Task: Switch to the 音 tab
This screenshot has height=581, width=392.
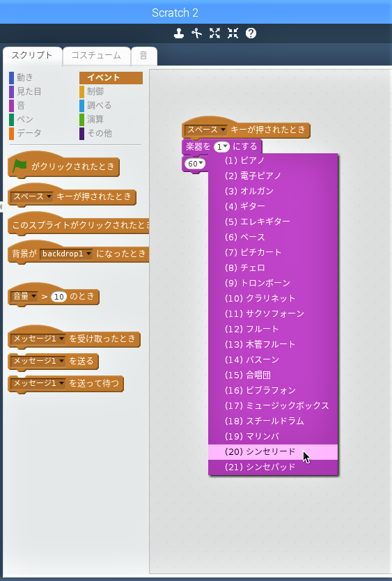Action: [x=143, y=56]
